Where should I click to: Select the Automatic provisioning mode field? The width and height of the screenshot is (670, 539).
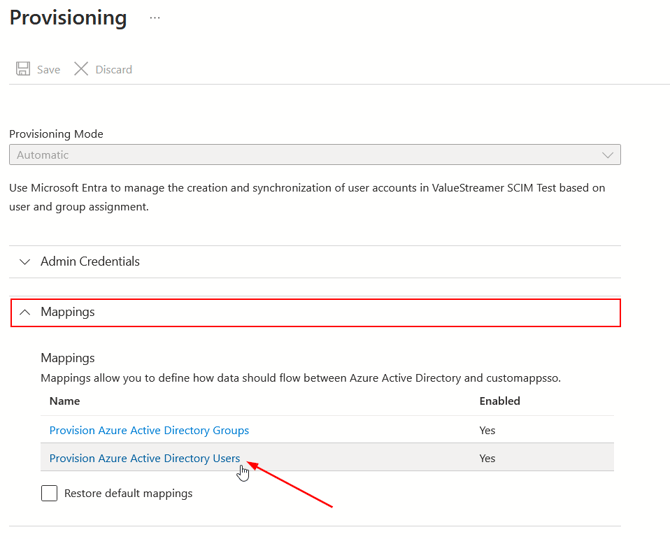pos(300,155)
